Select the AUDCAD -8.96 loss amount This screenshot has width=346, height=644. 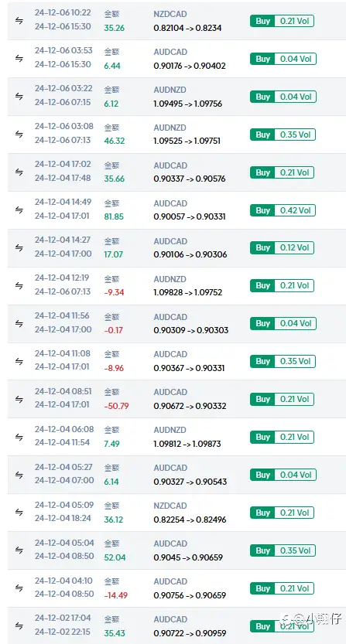[114, 369]
